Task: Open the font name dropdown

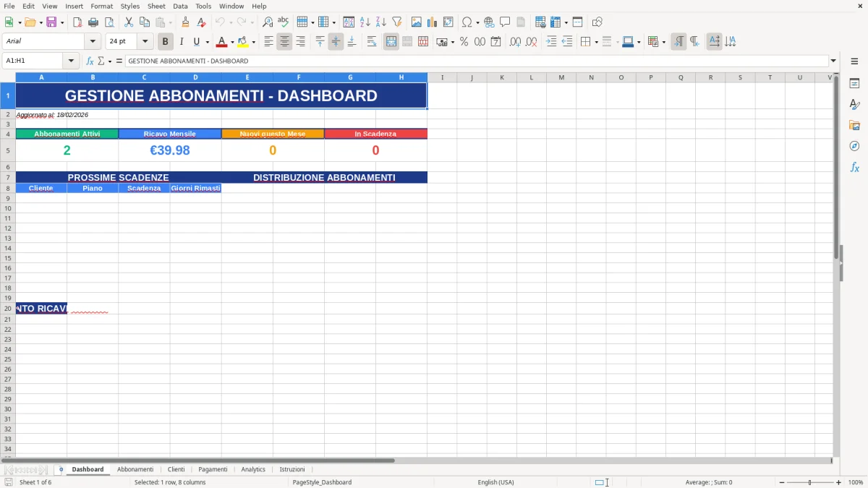Action: (92, 41)
